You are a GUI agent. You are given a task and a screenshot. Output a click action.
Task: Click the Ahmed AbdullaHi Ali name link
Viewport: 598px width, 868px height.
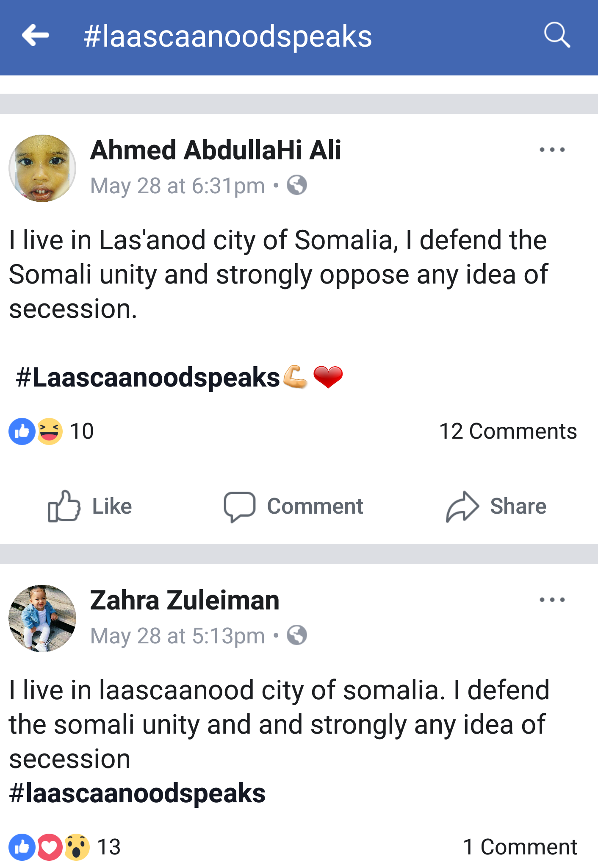click(216, 150)
